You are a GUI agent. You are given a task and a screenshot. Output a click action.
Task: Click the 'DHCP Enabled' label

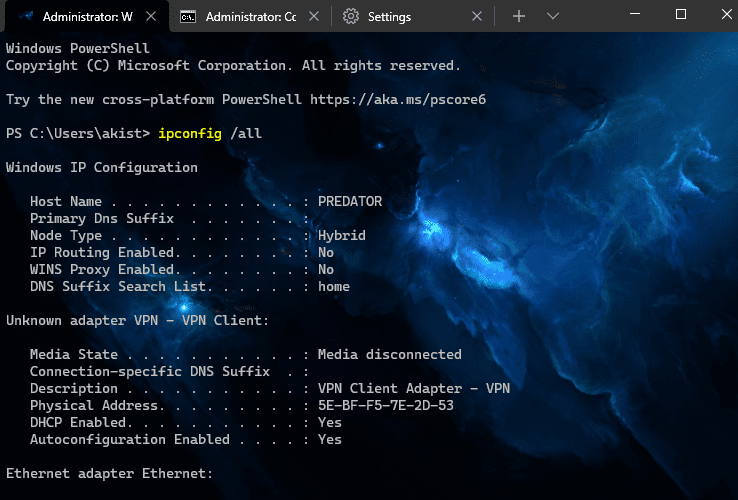coord(78,422)
